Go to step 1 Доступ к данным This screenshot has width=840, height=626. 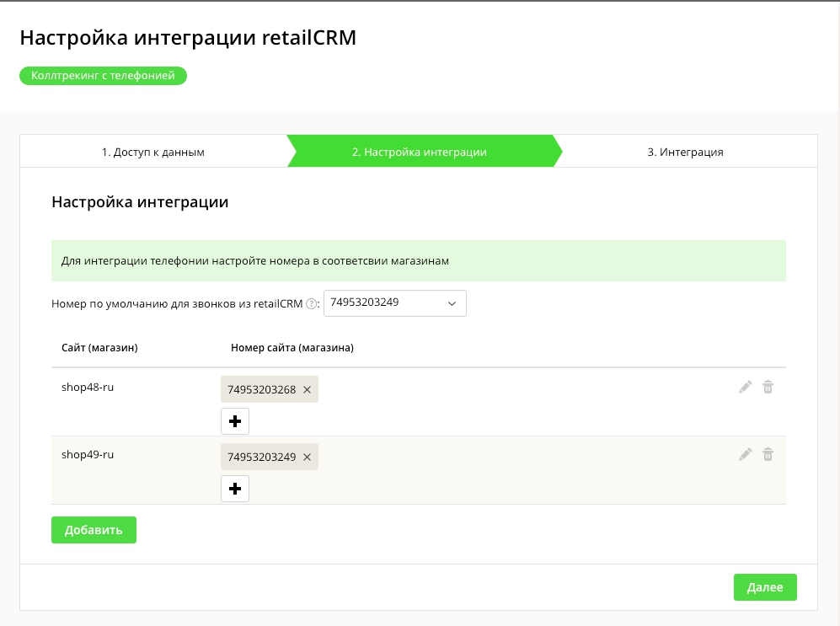[x=153, y=152]
